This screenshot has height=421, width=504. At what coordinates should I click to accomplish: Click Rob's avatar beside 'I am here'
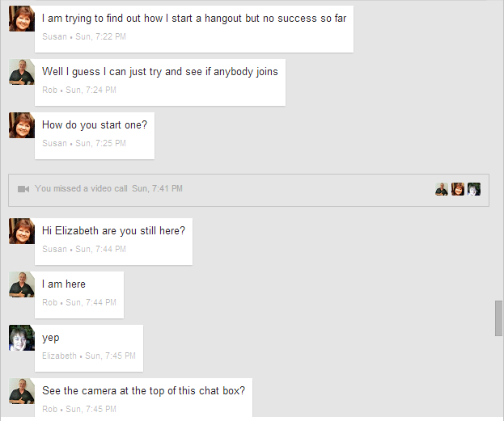point(21,284)
